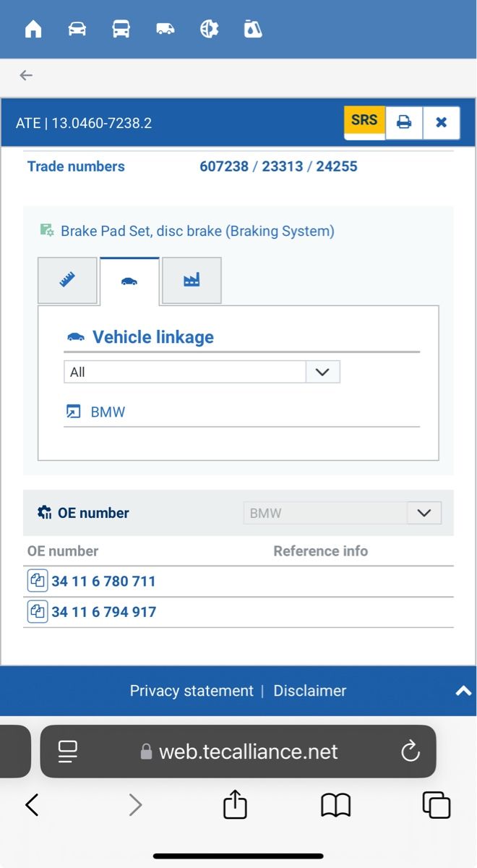Select the commercial truck category icon
Image resolution: width=477 pixels, height=868 pixels.
(x=121, y=29)
